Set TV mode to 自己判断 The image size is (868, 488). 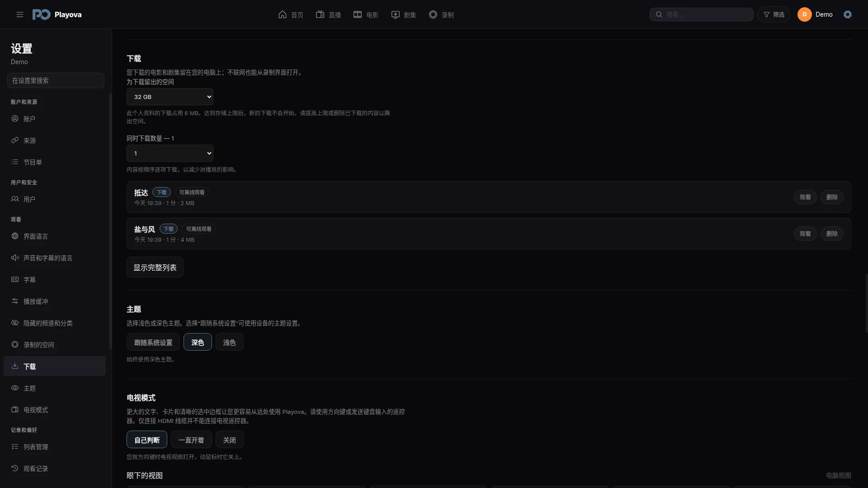147,440
